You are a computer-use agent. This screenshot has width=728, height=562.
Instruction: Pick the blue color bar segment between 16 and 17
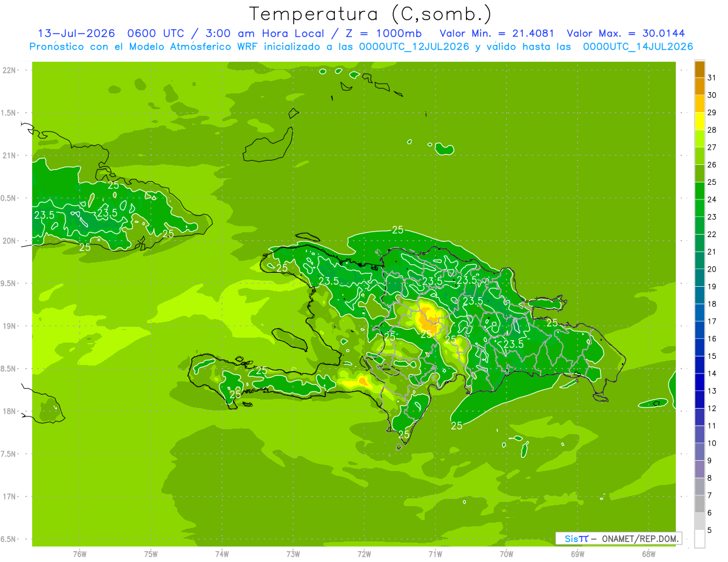[699, 330]
